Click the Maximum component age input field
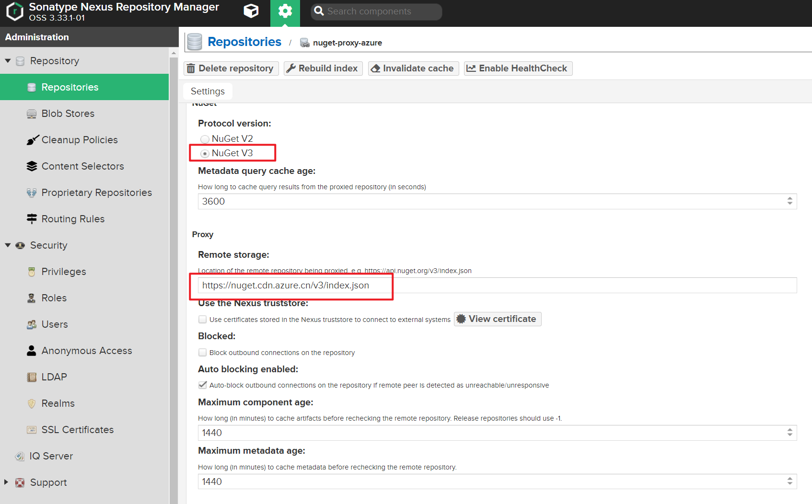This screenshot has height=504, width=812. click(x=497, y=433)
